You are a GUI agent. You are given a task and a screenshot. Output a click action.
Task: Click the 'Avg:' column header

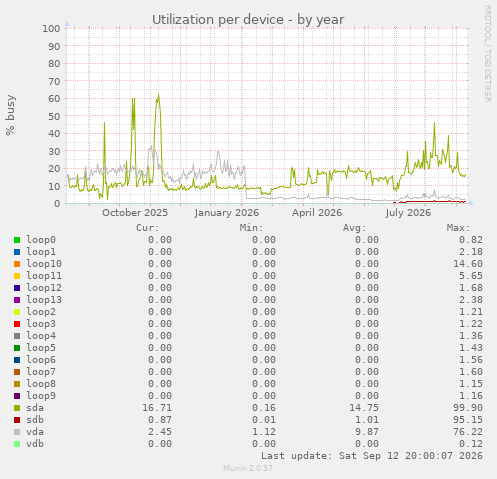pyautogui.click(x=355, y=228)
